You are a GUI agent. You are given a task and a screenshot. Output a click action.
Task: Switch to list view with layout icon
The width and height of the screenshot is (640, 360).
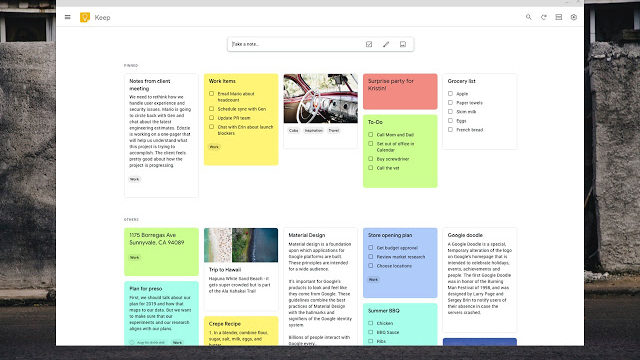pyautogui.click(x=559, y=17)
